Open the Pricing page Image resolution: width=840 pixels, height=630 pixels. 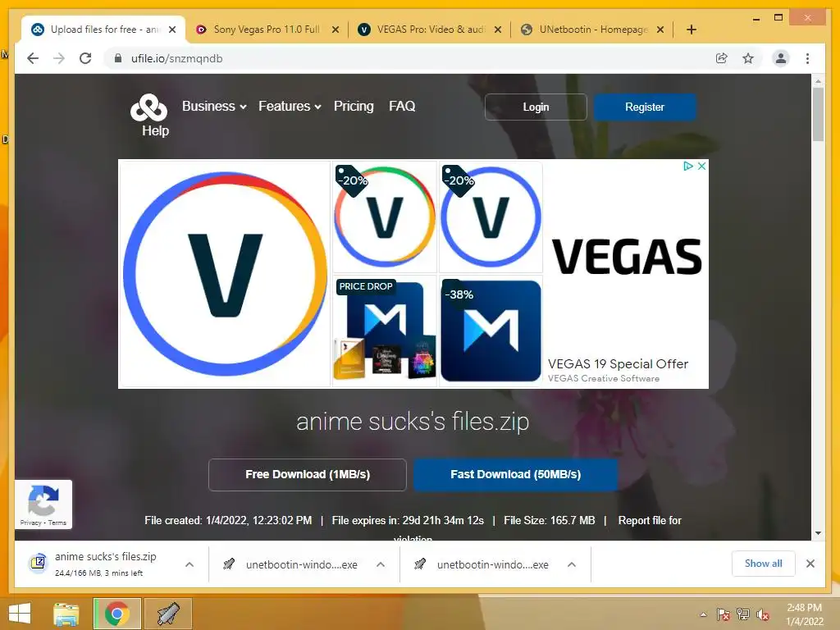click(x=354, y=106)
